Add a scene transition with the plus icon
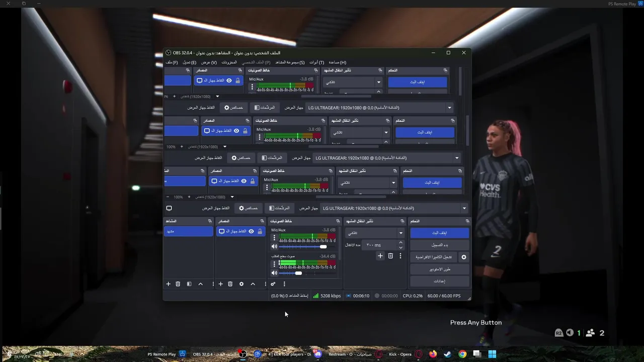This screenshot has width=644, height=362. point(380,256)
